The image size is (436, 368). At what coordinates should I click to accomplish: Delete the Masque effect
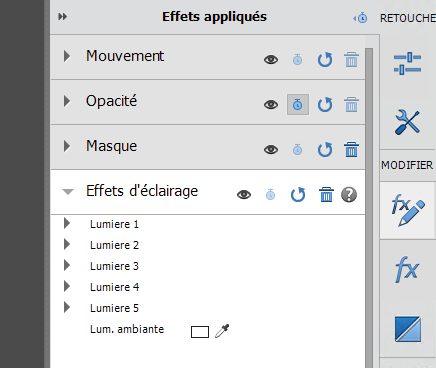point(351,149)
